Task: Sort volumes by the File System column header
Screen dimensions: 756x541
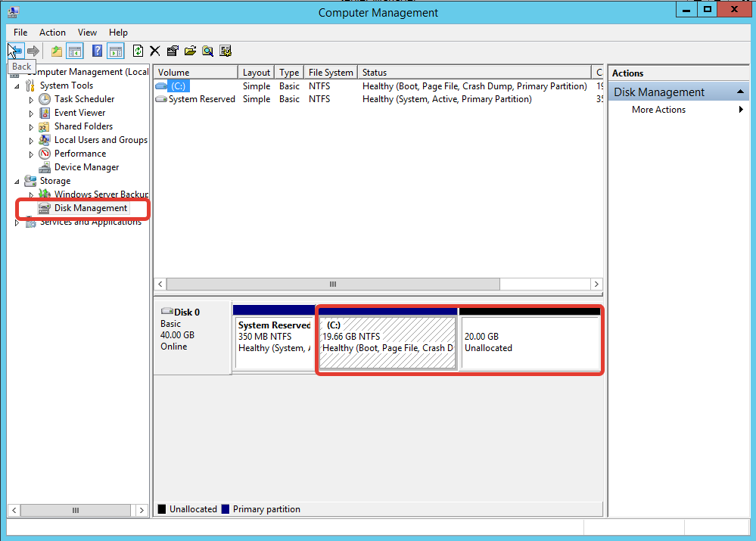Action: [x=329, y=73]
